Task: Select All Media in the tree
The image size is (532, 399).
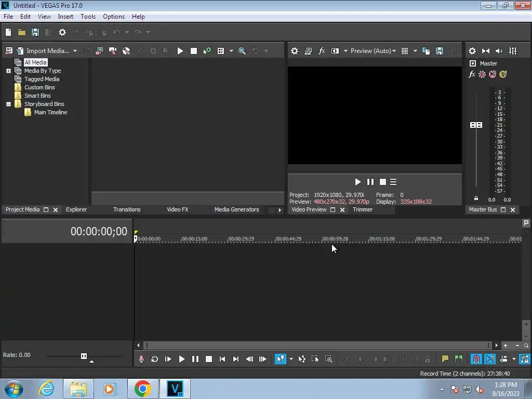Action: [35, 62]
